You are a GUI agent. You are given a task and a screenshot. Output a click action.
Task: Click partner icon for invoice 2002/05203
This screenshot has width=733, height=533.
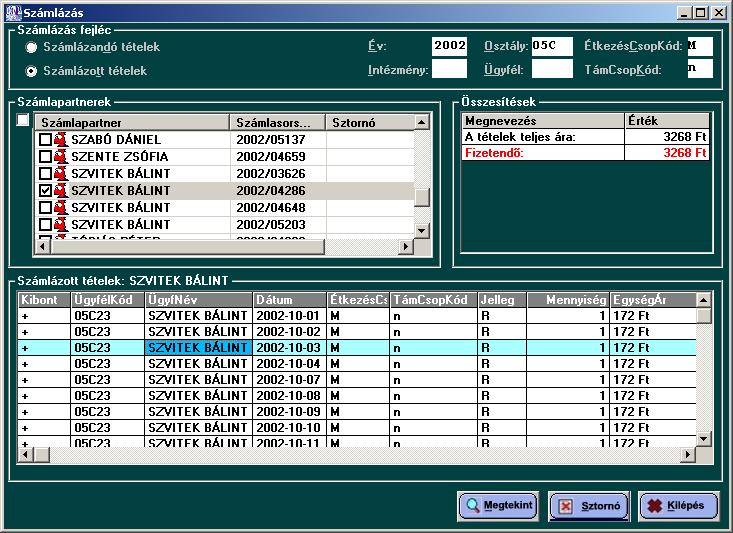(61, 225)
